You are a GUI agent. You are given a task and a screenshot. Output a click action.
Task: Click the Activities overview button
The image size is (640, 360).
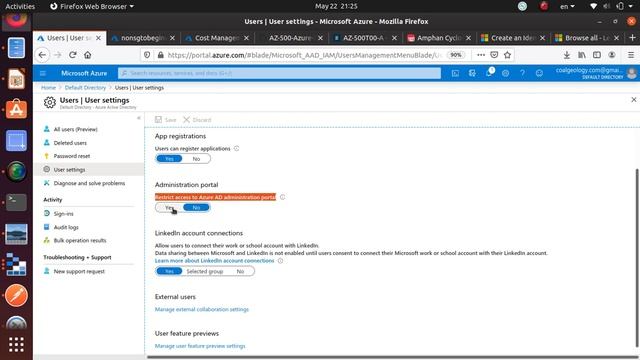pyautogui.click(x=20, y=6)
